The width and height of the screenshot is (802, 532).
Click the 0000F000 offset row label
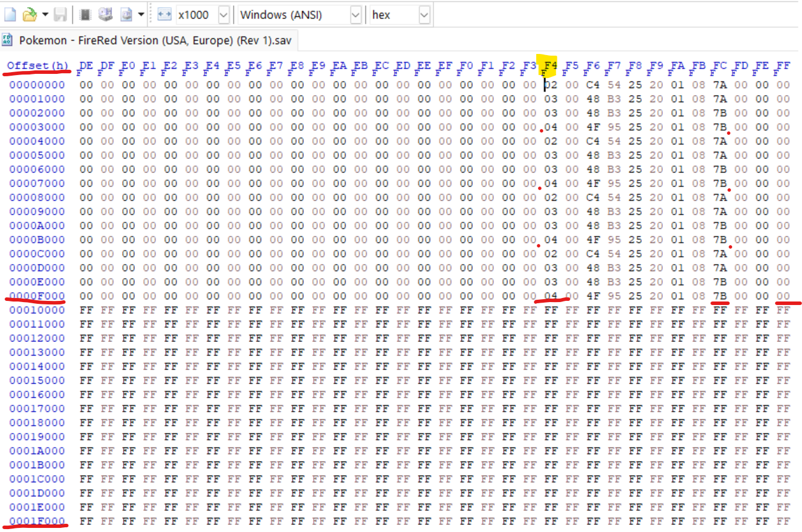37,296
